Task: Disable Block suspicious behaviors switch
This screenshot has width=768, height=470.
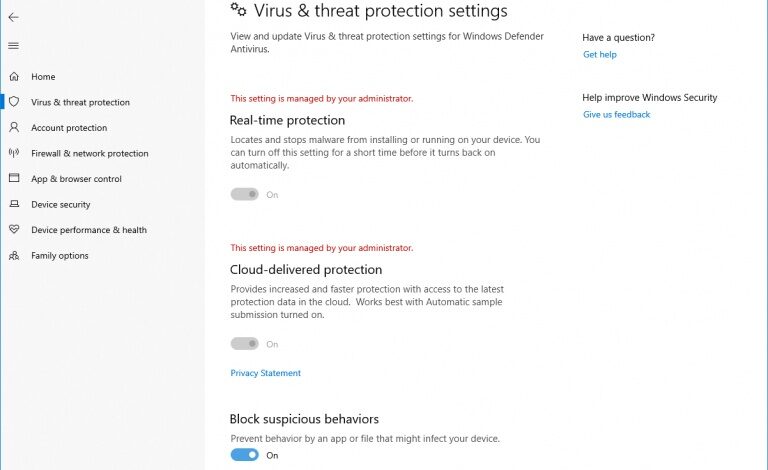Action: pyautogui.click(x=244, y=455)
